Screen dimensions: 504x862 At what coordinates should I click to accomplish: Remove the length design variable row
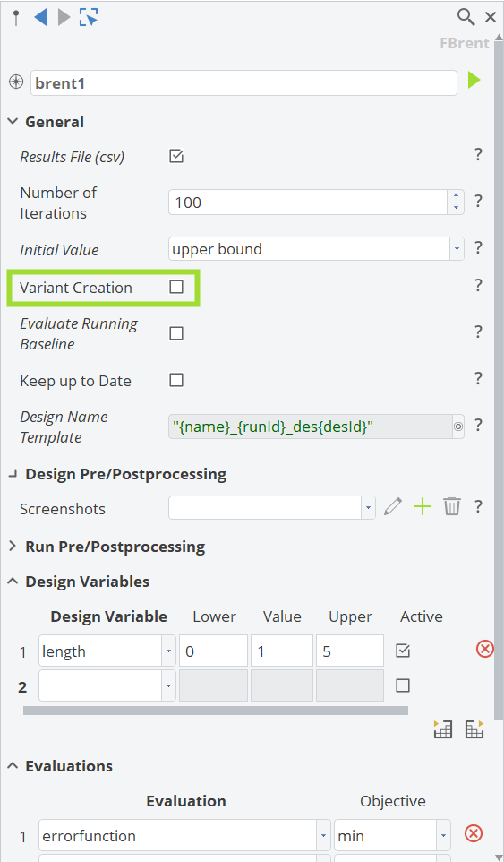[x=485, y=650]
